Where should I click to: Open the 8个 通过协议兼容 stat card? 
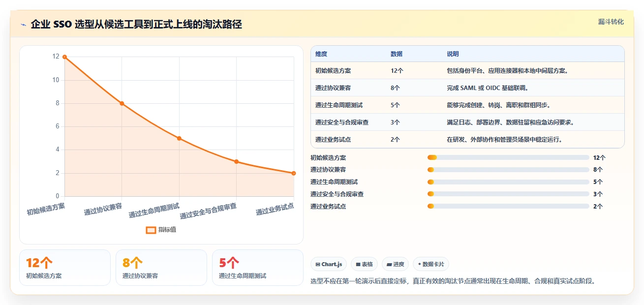point(161,268)
